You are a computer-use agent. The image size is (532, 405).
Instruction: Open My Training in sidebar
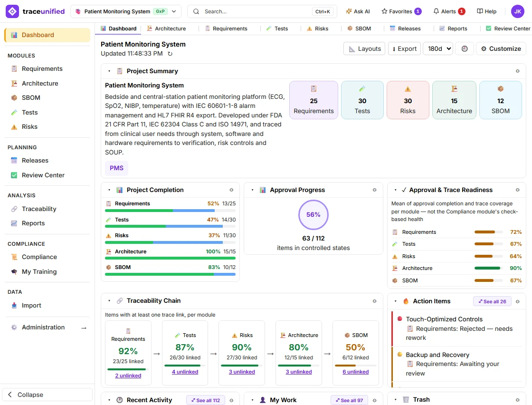[x=47, y=271]
